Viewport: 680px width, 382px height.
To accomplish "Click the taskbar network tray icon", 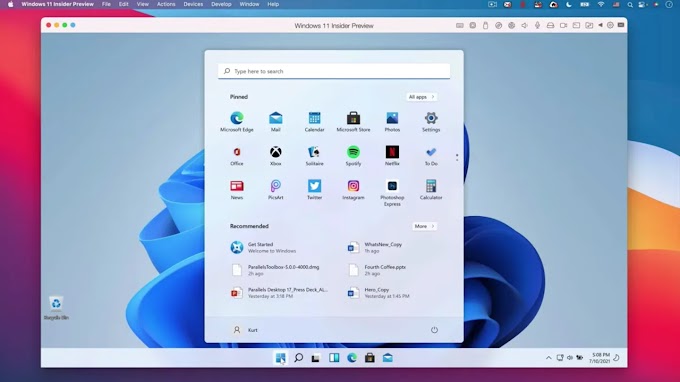I will tap(560, 358).
